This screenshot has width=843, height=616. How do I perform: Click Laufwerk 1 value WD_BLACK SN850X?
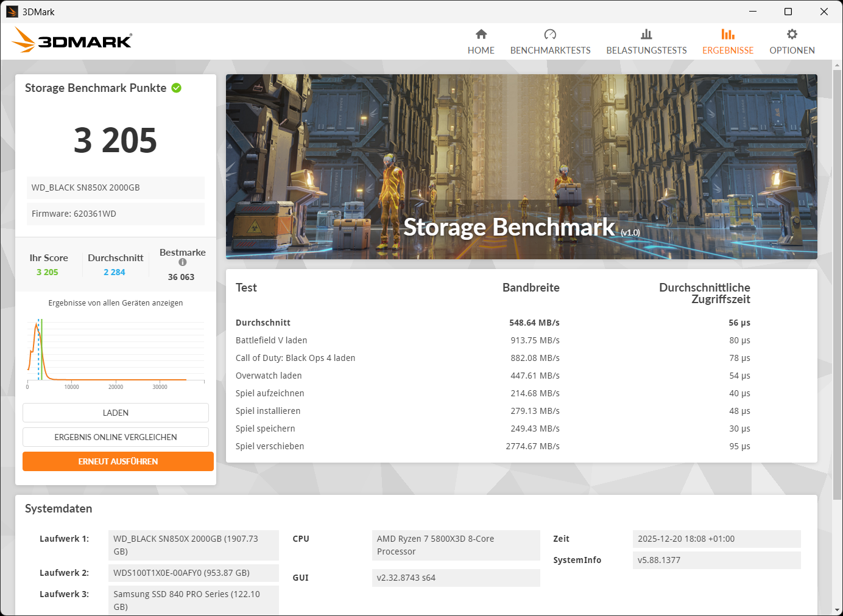tap(193, 545)
